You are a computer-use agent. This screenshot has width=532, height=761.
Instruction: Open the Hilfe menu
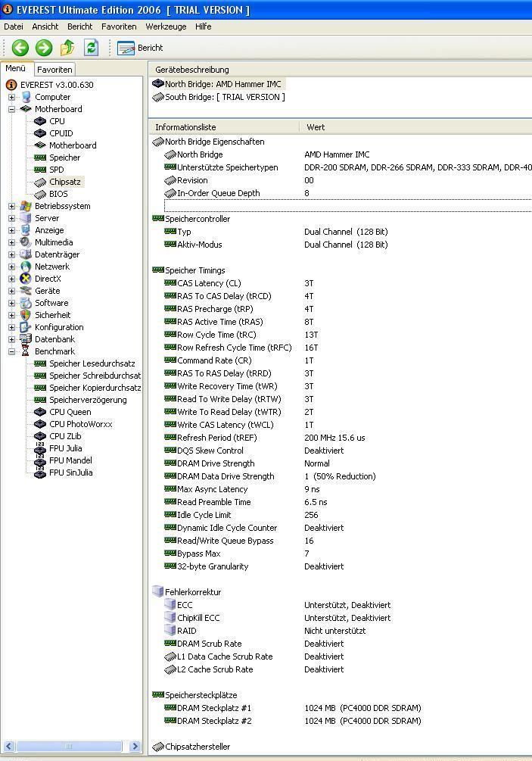pyautogui.click(x=204, y=27)
